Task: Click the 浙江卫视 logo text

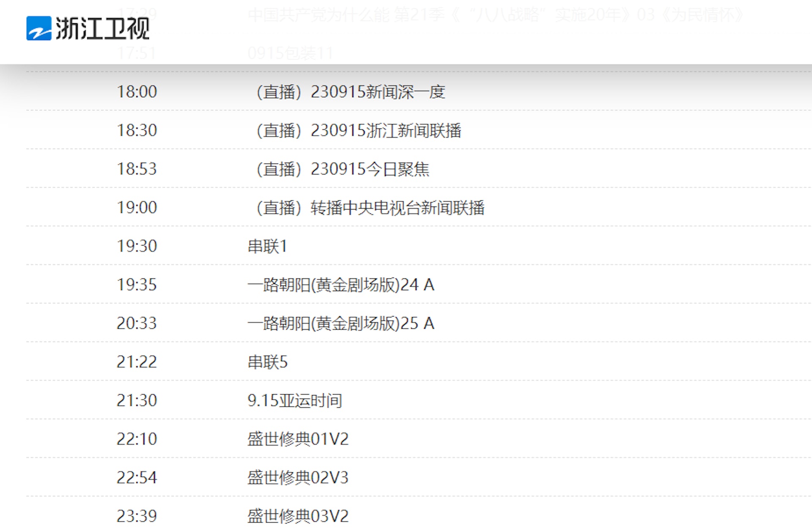Action: (102, 28)
